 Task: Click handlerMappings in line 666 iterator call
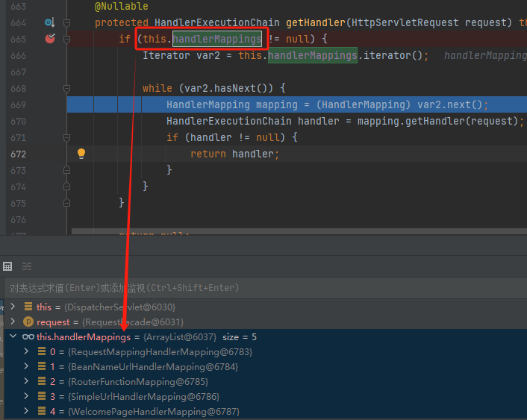[312, 55]
